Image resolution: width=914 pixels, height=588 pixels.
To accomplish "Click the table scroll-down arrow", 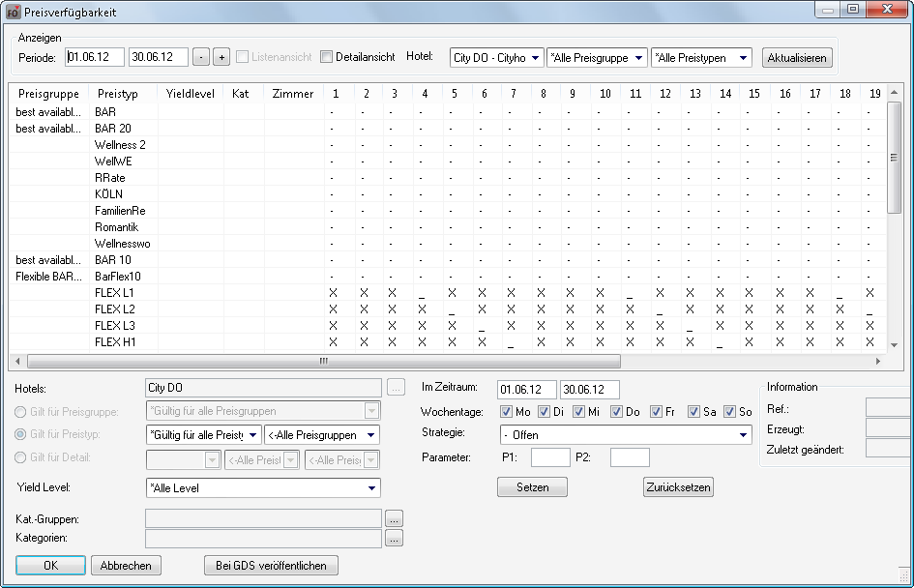I will [895, 345].
